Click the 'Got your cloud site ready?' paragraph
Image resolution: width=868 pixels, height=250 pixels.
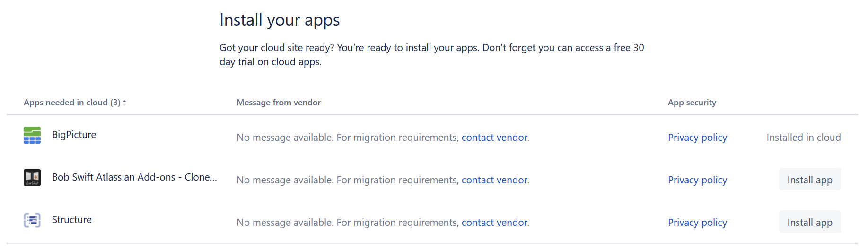tap(432, 55)
